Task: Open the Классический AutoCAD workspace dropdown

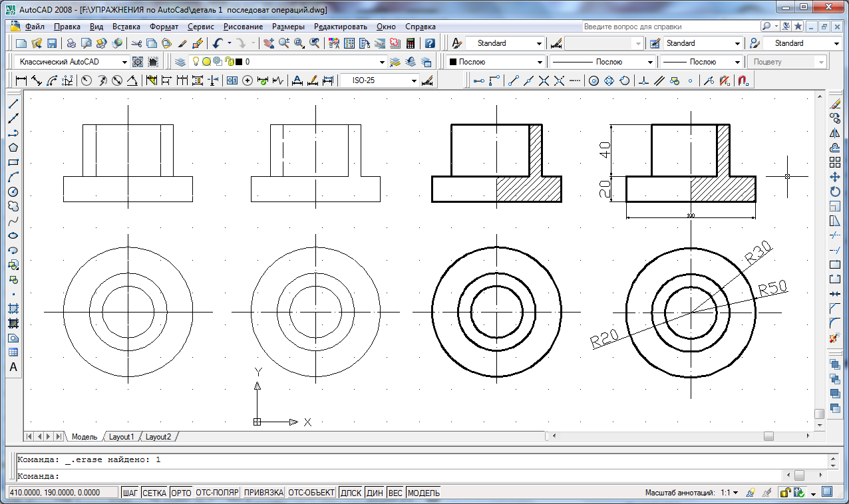Action: point(124,62)
